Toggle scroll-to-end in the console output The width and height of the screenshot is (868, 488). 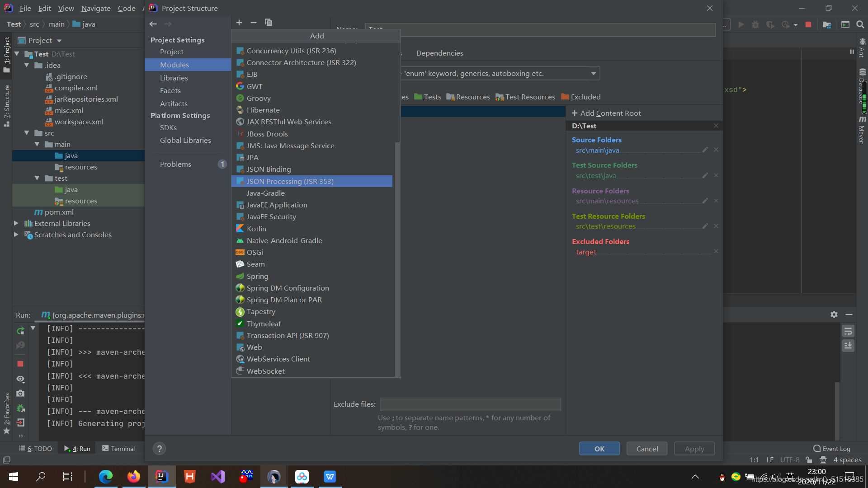coord(849,345)
